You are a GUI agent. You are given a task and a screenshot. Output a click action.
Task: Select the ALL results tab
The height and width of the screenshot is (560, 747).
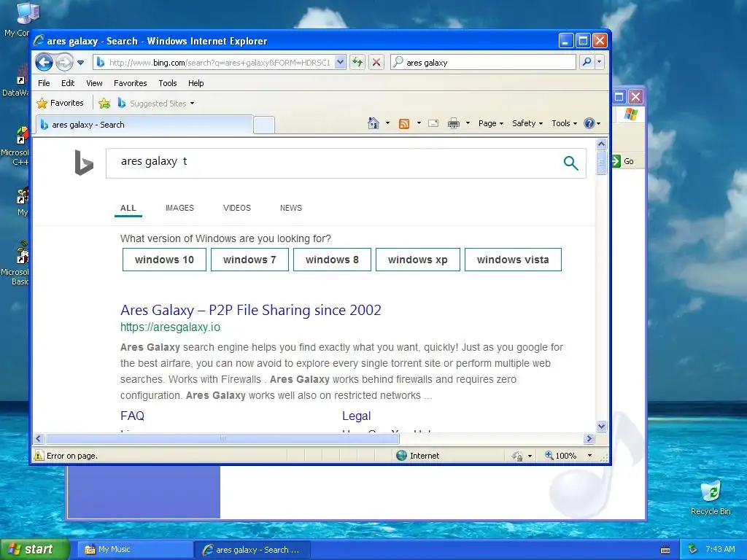click(x=128, y=208)
